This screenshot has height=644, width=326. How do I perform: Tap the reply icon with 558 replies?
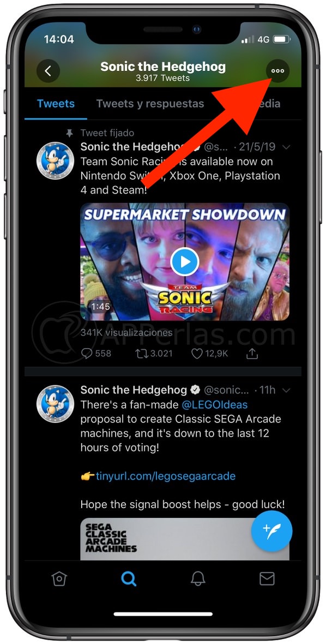pyautogui.click(x=96, y=353)
